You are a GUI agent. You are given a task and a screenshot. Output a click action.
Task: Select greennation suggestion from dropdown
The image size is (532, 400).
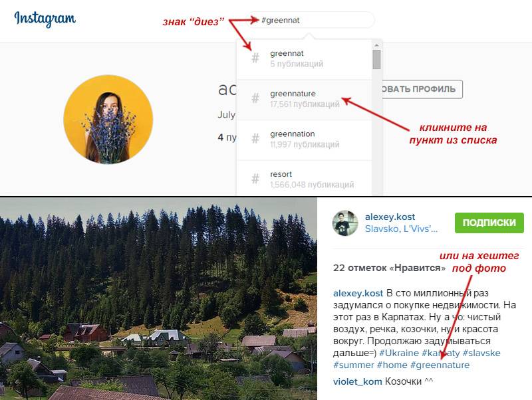coord(304,140)
